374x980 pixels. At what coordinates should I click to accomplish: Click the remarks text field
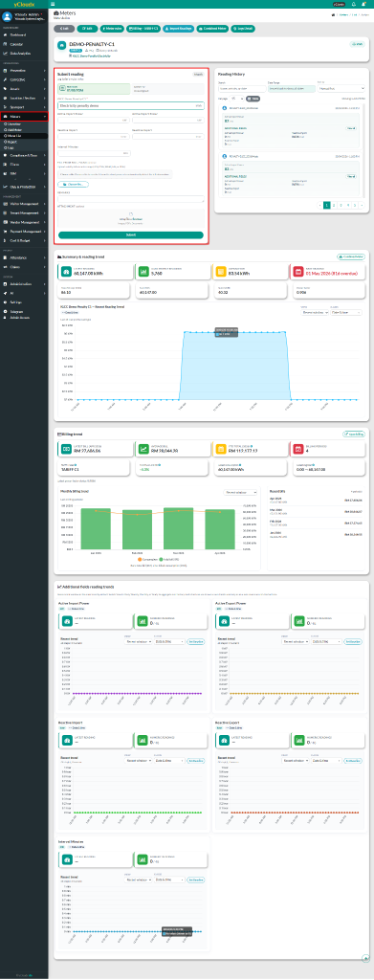(130, 199)
